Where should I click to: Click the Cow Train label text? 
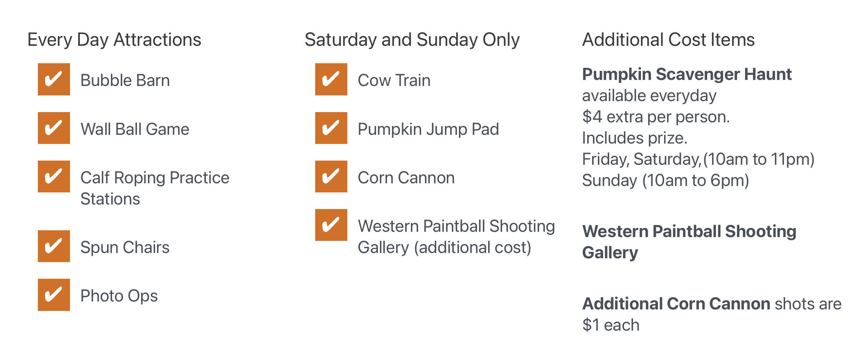(394, 80)
